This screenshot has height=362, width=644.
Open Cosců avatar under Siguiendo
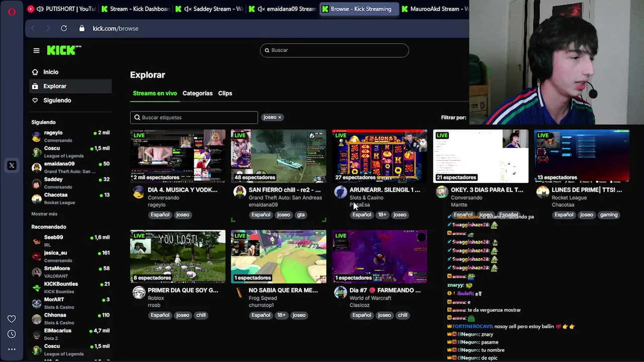coord(36,152)
